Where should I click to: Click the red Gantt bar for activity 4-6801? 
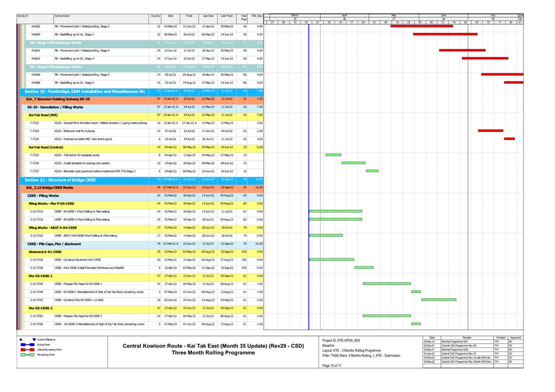tap(461, 50)
